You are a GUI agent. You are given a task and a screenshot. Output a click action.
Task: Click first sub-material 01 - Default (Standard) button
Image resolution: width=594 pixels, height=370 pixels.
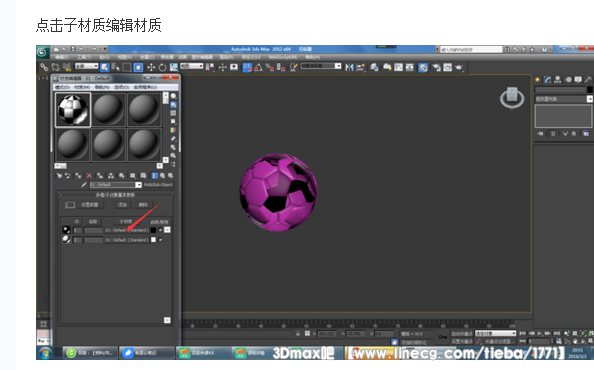point(127,230)
